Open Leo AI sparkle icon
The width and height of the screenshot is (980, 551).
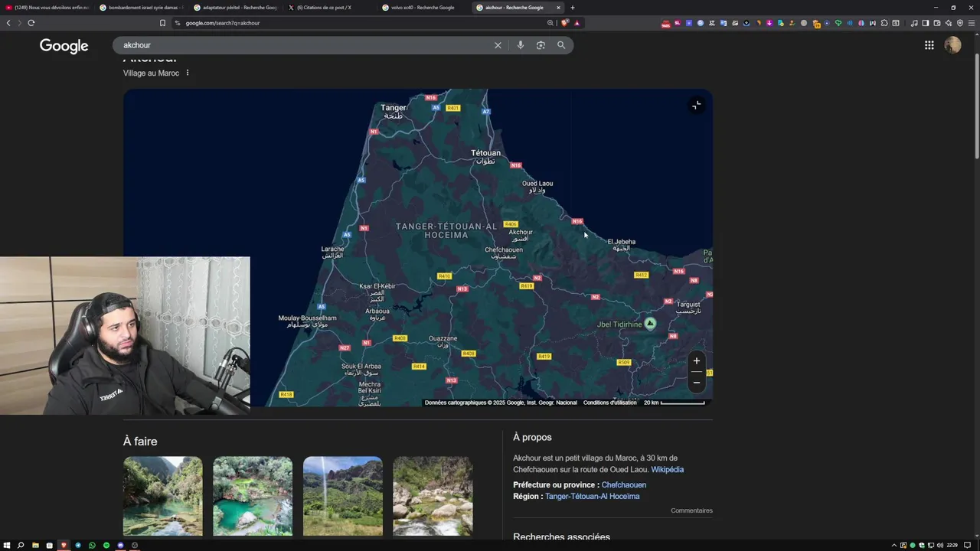pyautogui.click(x=949, y=23)
